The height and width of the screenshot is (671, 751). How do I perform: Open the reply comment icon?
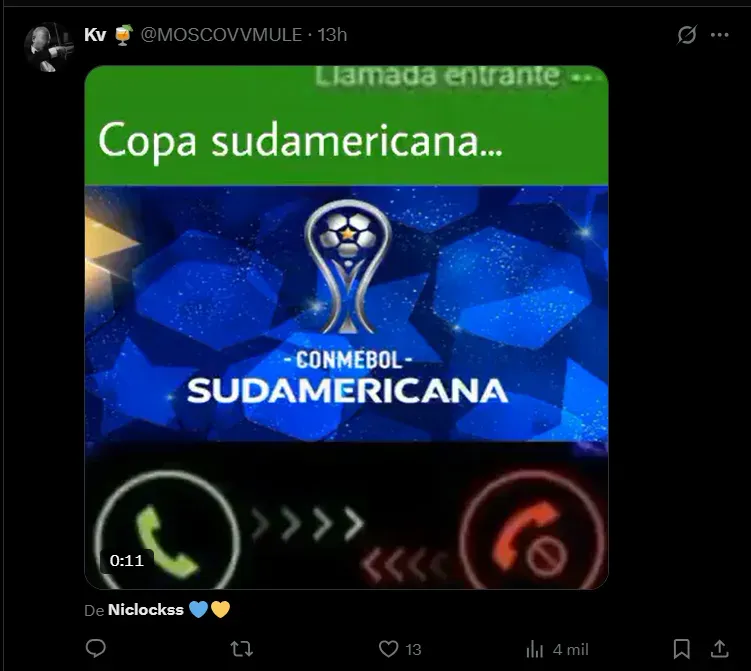96,648
